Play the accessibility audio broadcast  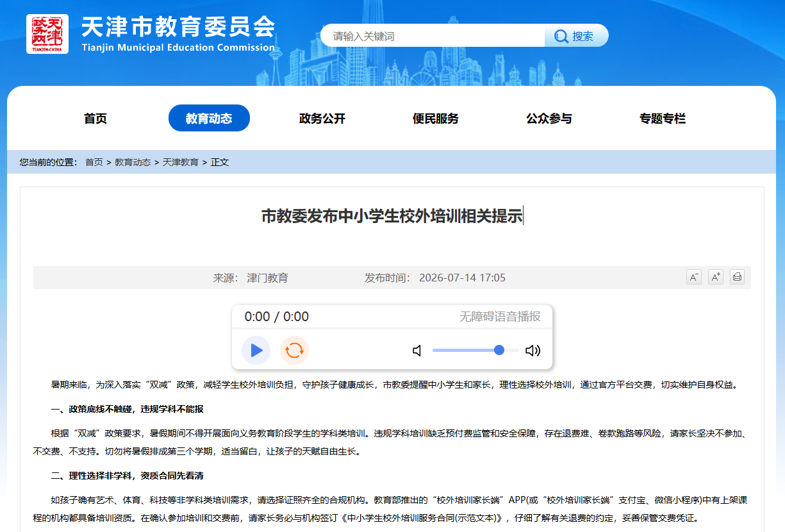(x=256, y=350)
